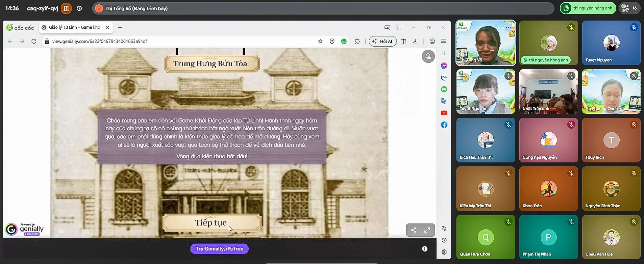Open the extensions puzzle icon
The height and width of the screenshot is (264, 644).
[357, 41]
